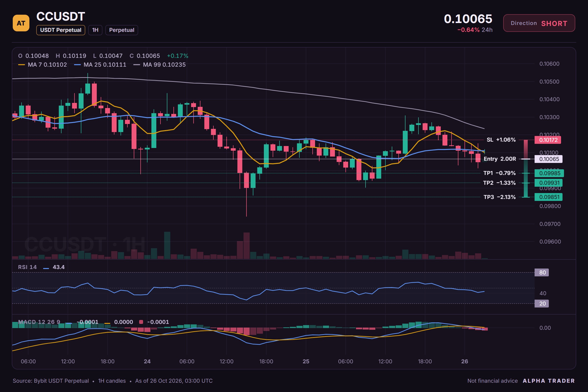
Task: Click the RSI 43.4 value
Action: tap(59, 267)
